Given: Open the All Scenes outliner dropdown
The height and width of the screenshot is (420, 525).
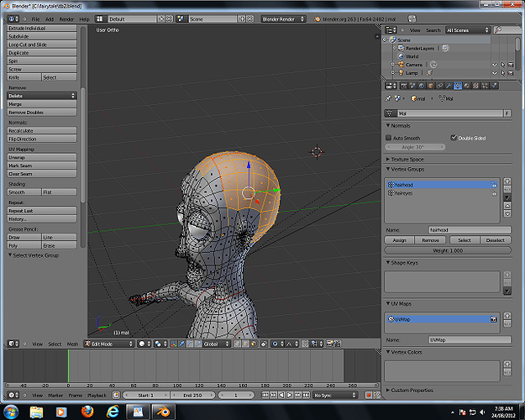Looking at the screenshot, I should coord(468,30).
